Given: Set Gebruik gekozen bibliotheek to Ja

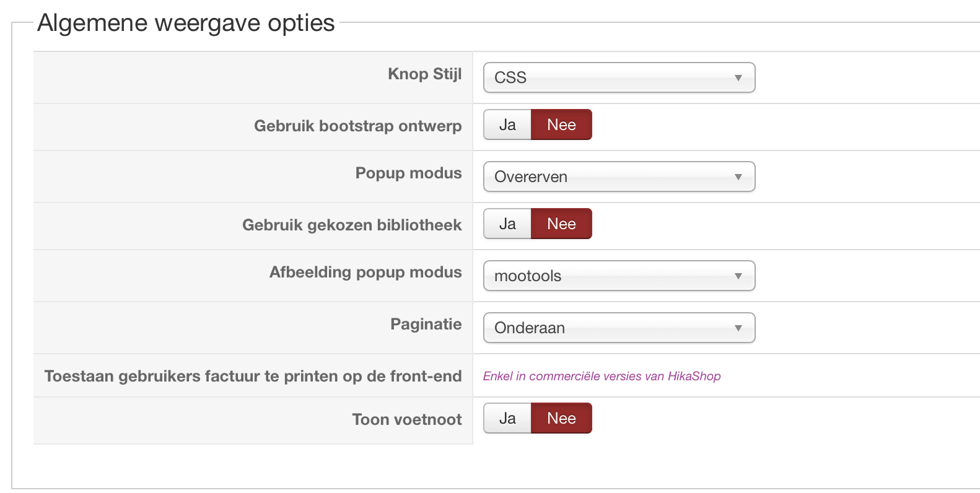Looking at the screenshot, I should [x=507, y=224].
